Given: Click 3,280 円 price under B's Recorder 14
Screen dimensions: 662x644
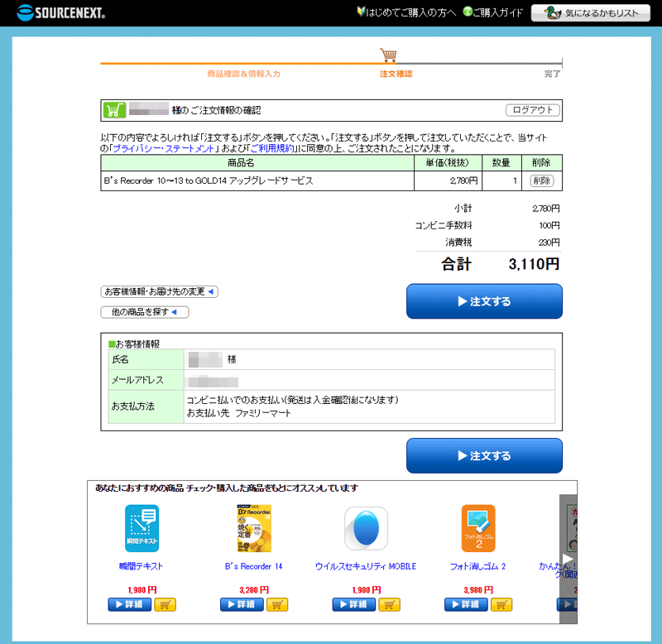Looking at the screenshot, I should pyautogui.click(x=254, y=590).
